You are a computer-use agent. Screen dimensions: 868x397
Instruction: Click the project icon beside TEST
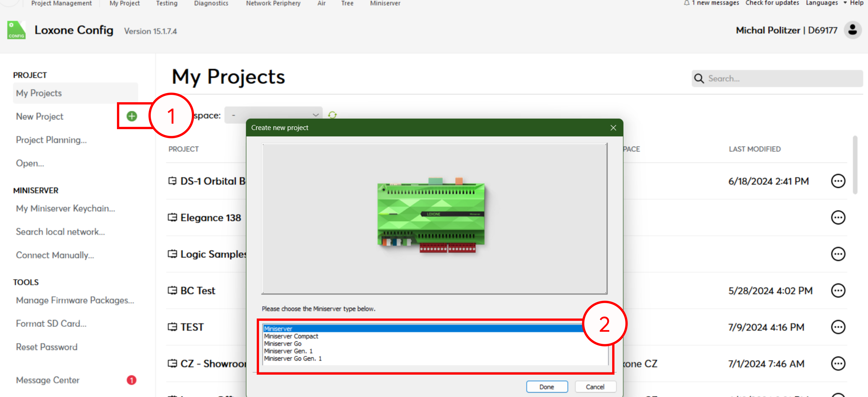tap(172, 327)
